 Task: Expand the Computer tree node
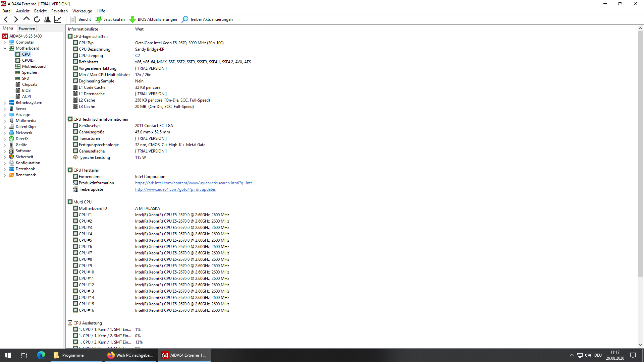tap(5, 42)
